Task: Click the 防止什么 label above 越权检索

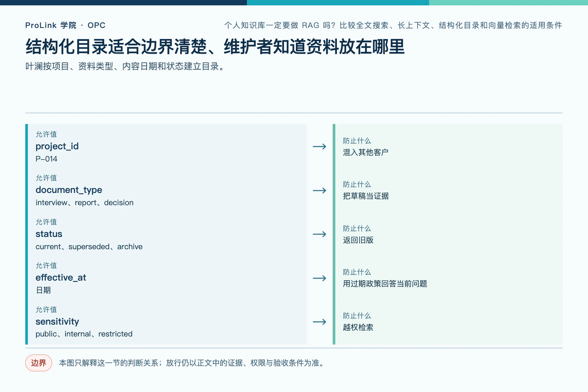Action: click(x=357, y=316)
